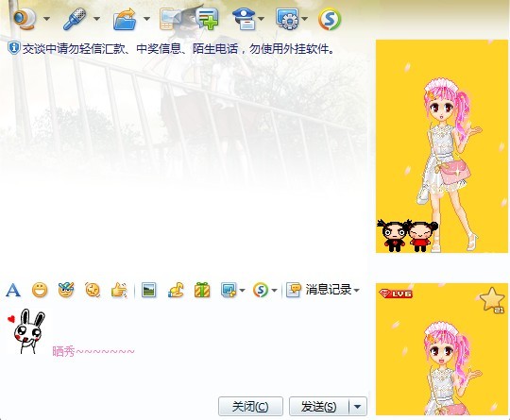
Task: Read the 交谈中请勿轻信汇款 safety notice text
Action: point(178,49)
